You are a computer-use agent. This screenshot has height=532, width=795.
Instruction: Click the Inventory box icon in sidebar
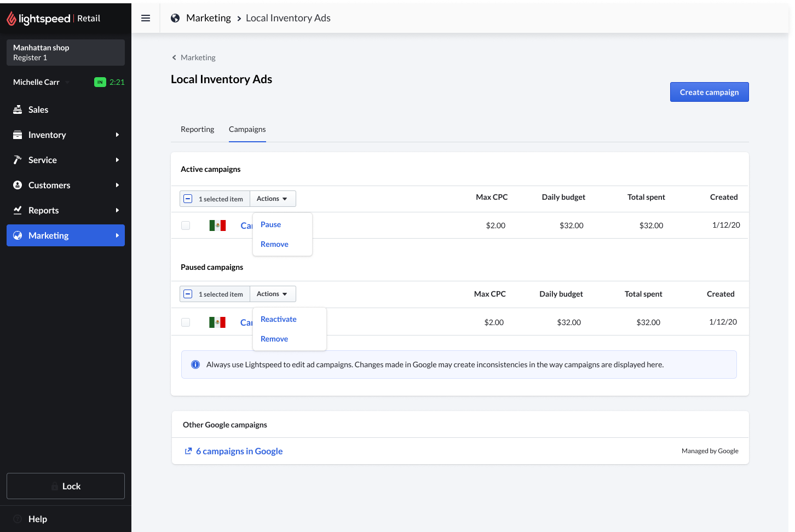click(18, 135)
